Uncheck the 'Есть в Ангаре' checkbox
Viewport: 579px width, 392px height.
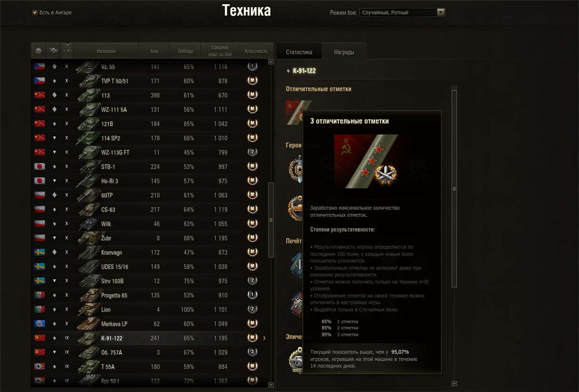coord(35,13)
